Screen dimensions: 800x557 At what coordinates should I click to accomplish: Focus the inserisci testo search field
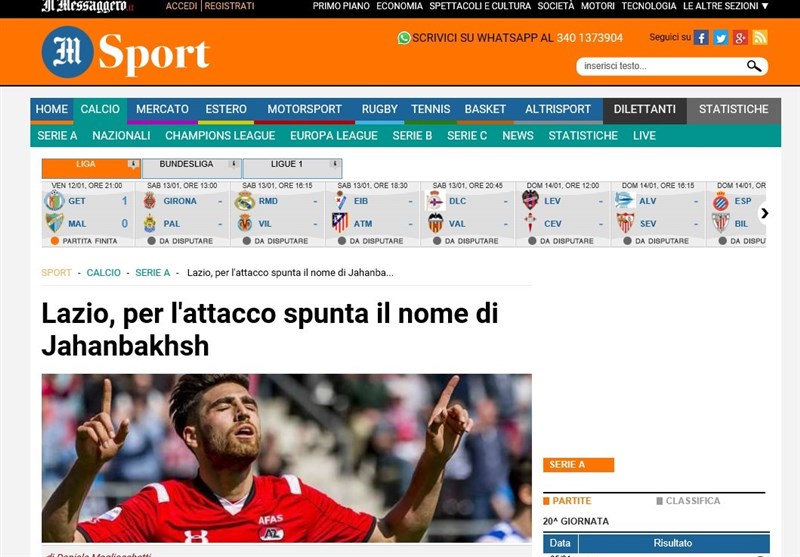[x=663, y=66]
